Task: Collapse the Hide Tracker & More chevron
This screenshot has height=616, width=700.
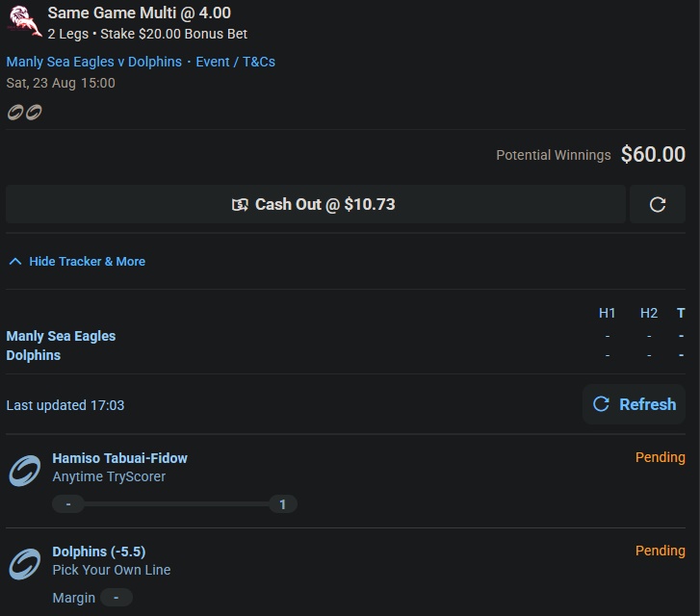Action: tap(15, 261)
